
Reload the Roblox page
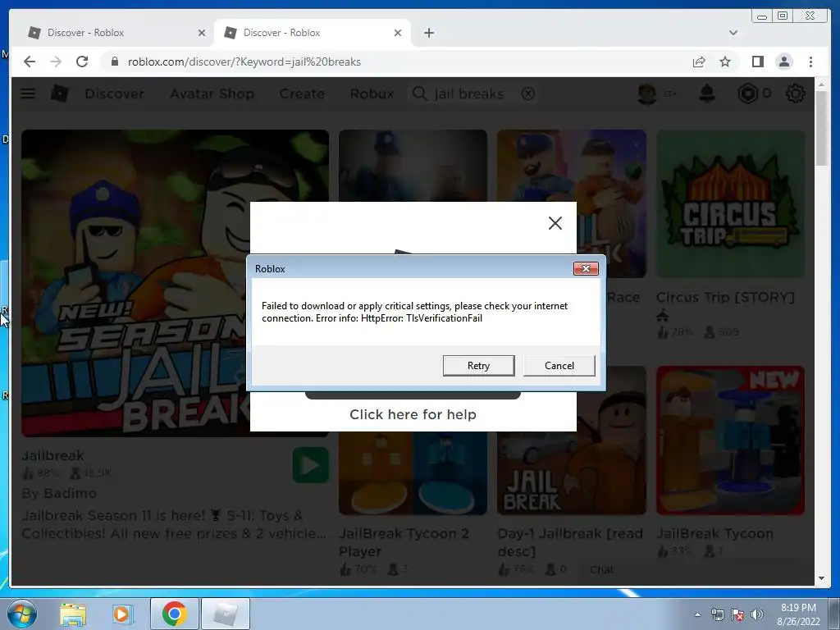82,62
